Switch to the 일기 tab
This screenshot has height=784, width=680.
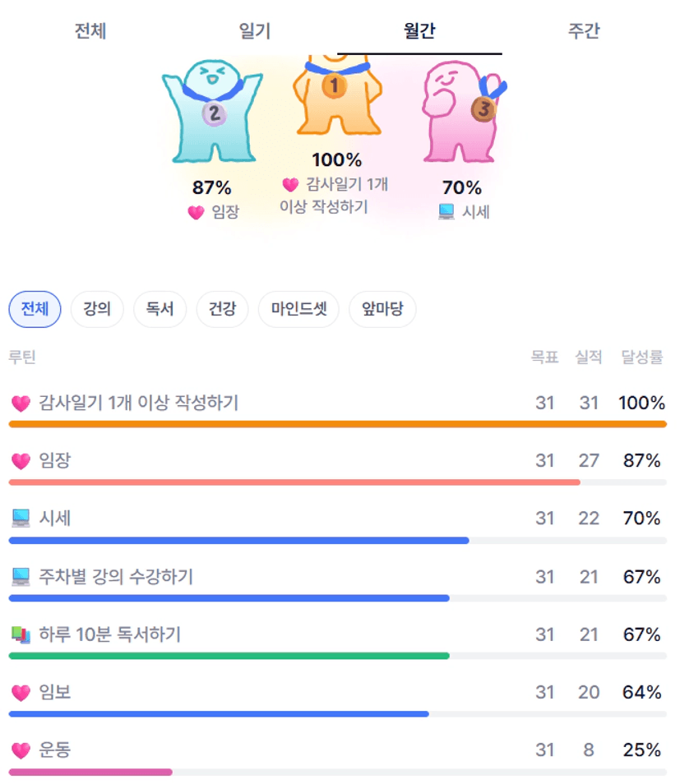(255, 31)
